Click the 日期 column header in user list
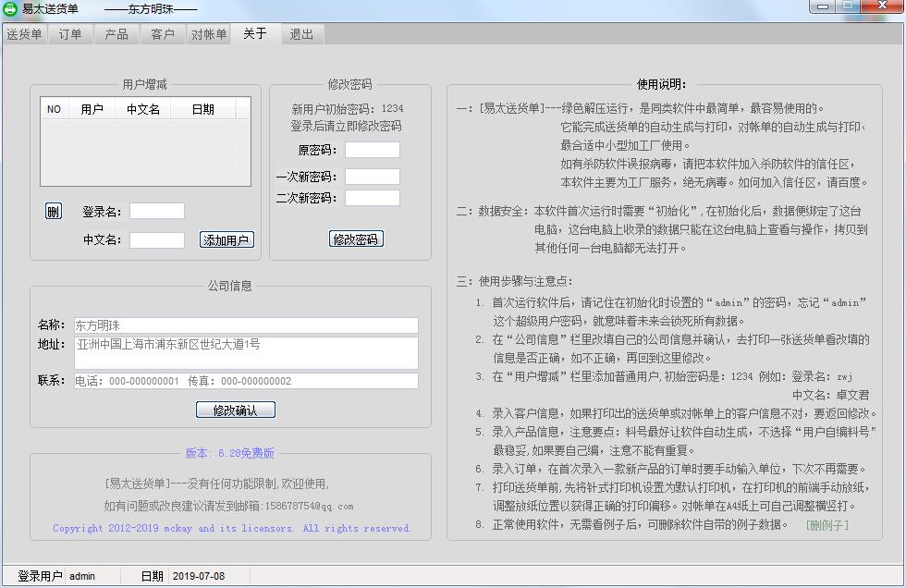 (x=202, y=108)
